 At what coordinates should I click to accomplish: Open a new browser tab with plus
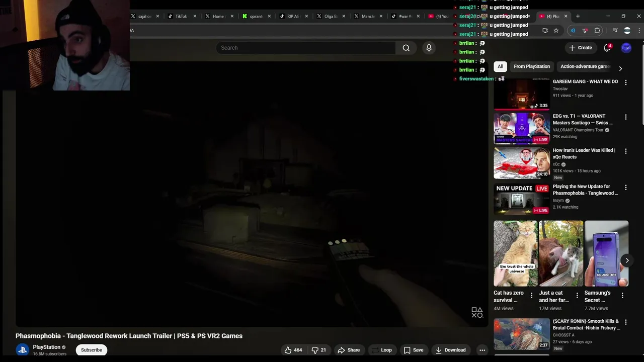(x=578, y=16)
